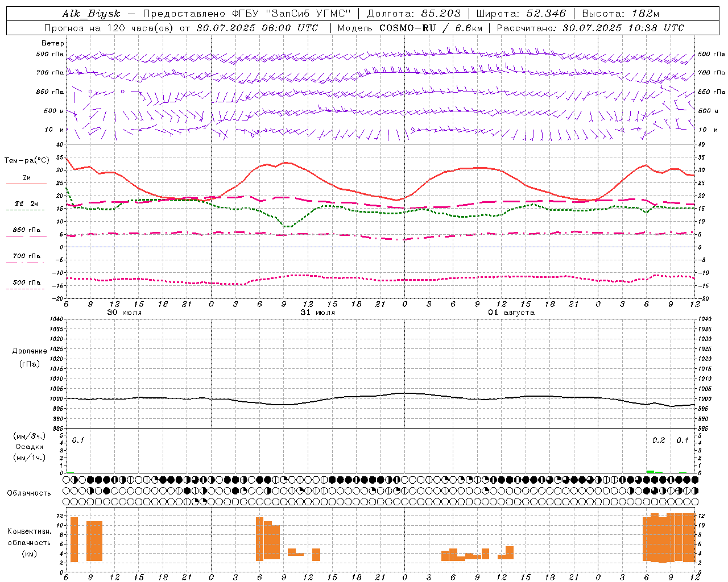Click the "Ветер" wind panel heading

(53, 43)
